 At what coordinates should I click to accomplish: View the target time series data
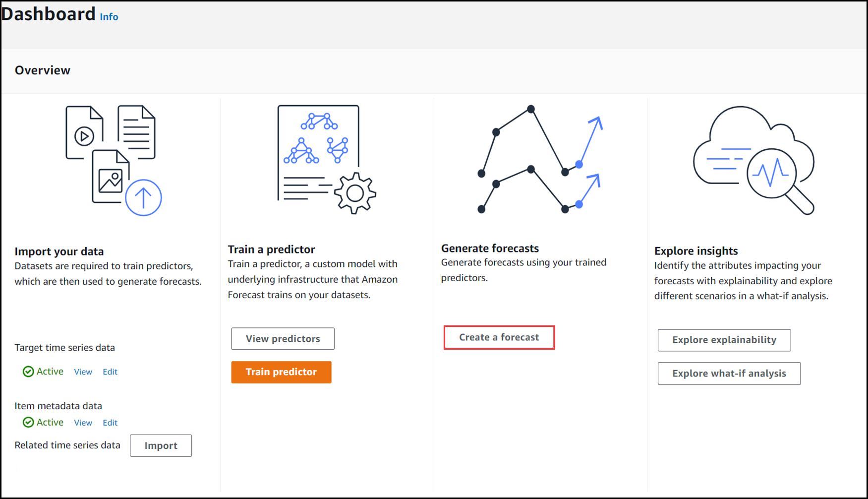[x=83, y=372]
